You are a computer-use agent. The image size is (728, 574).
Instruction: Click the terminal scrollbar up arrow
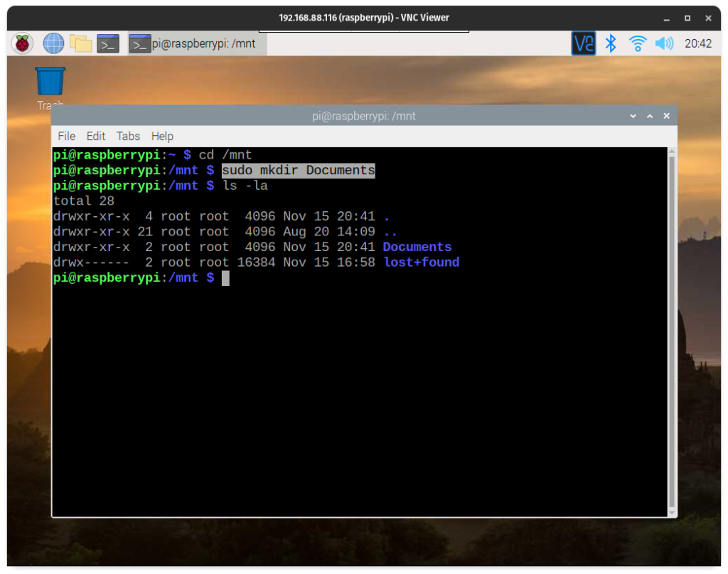click(x=672, y=152)
